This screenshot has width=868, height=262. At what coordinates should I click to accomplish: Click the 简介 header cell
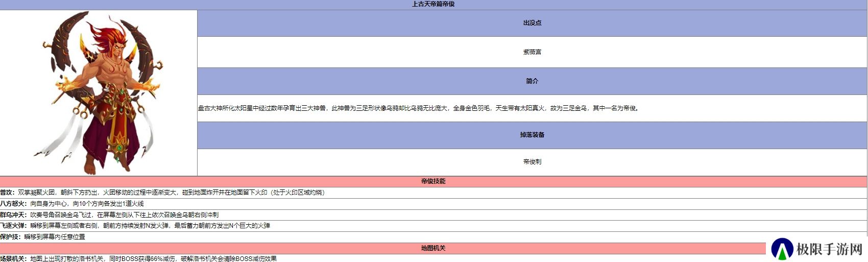(532, 81)
